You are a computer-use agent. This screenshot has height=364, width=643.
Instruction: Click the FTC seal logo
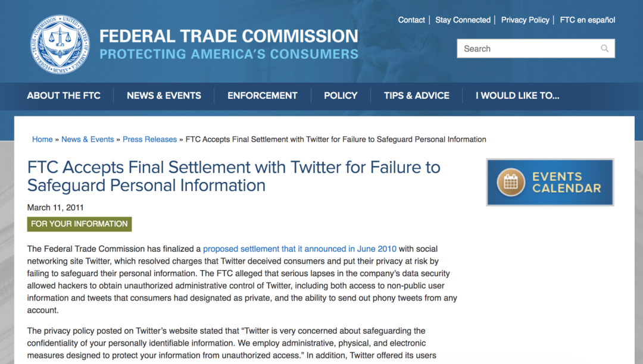60,45
